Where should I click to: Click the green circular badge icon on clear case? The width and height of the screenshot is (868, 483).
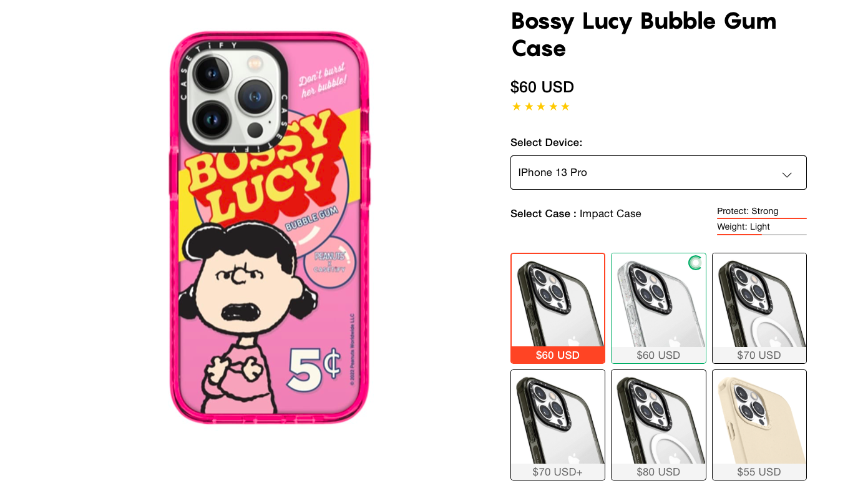point(695,263)
